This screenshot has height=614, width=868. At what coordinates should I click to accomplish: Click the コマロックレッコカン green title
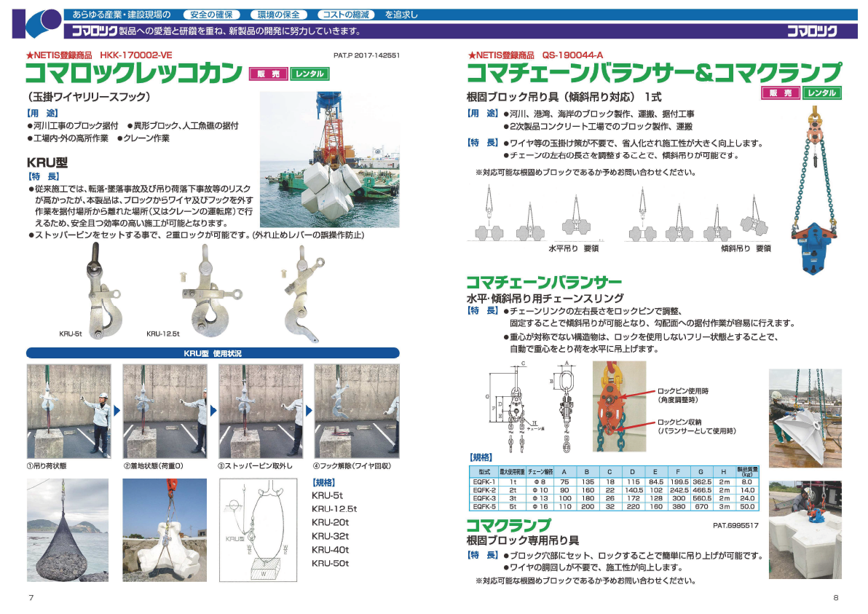pyautogui.click(x=134, y=73)
